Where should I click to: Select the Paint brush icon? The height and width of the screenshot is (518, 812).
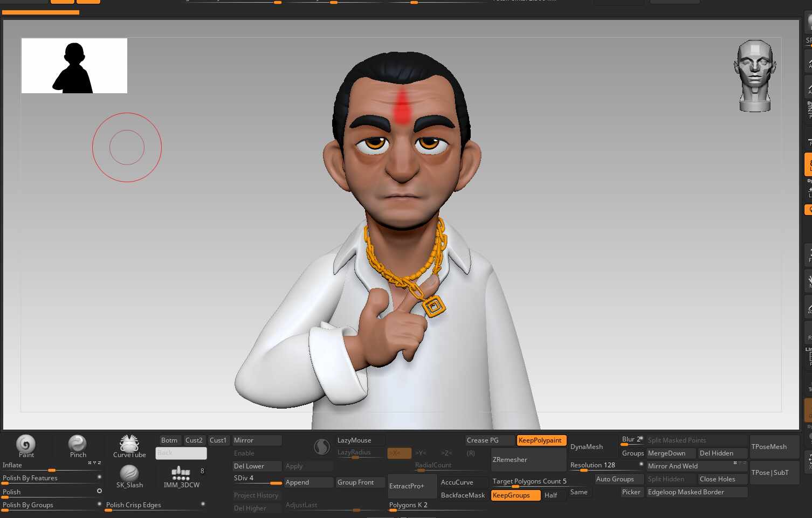pos(25,444)
